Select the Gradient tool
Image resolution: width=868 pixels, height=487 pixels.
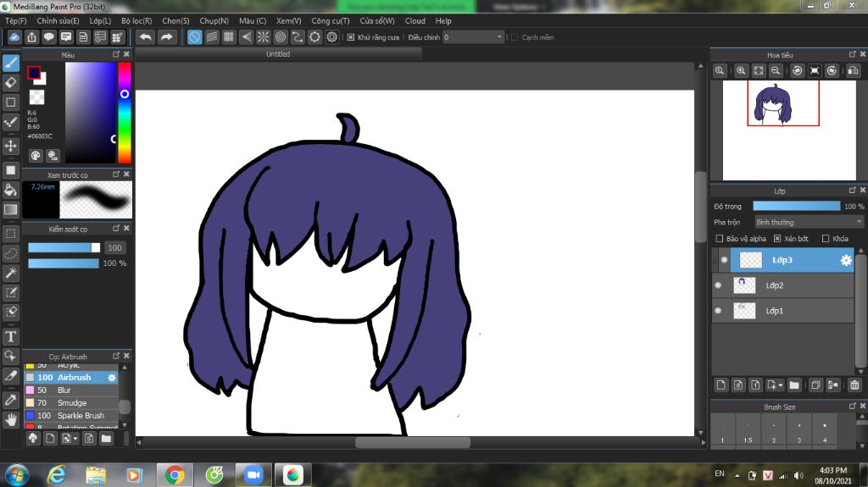coord(11,210)
